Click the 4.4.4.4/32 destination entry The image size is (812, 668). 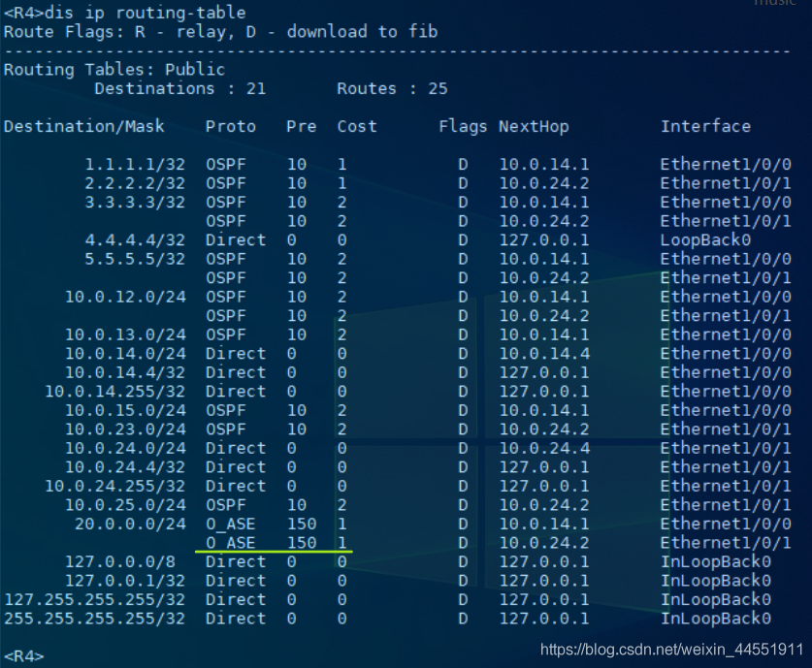[x=135, y=240]
